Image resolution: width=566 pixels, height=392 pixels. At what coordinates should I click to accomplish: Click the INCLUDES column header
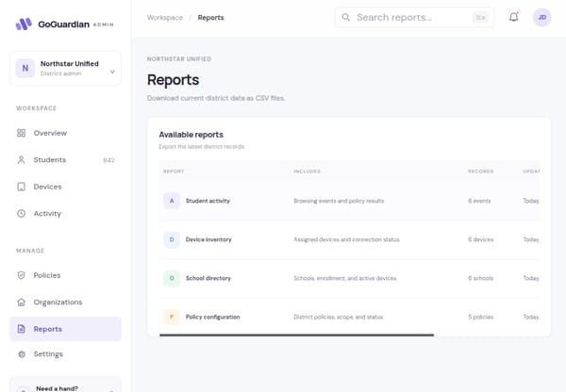click(x=307, y=171)
